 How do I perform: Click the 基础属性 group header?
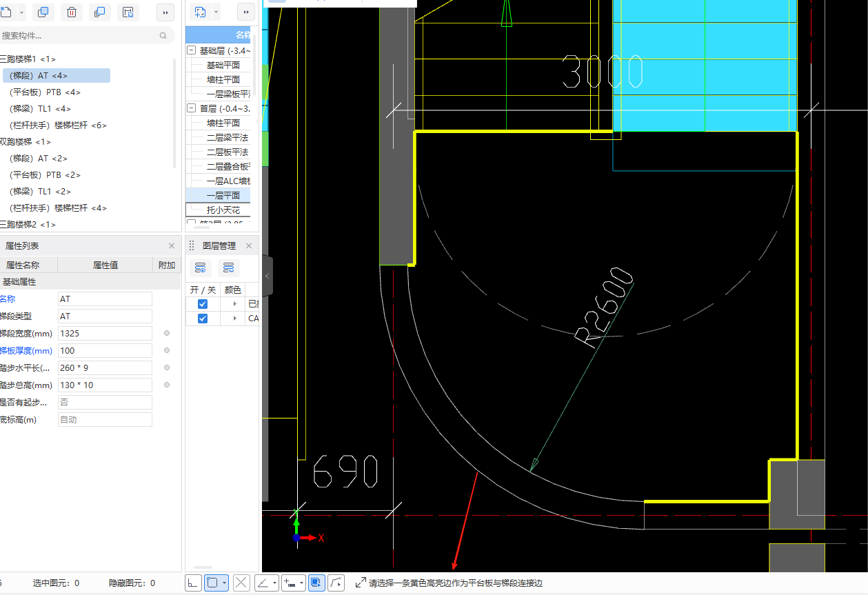90,282
